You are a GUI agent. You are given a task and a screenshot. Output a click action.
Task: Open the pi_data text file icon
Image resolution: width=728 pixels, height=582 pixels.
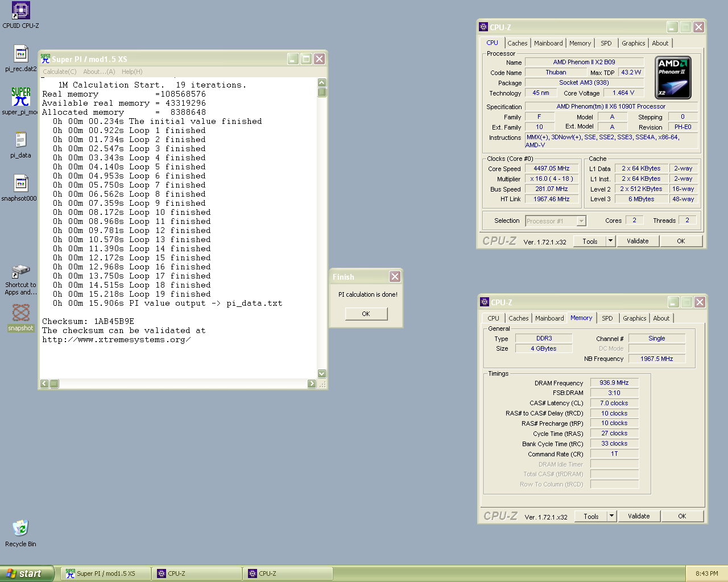tap(21, 140)
